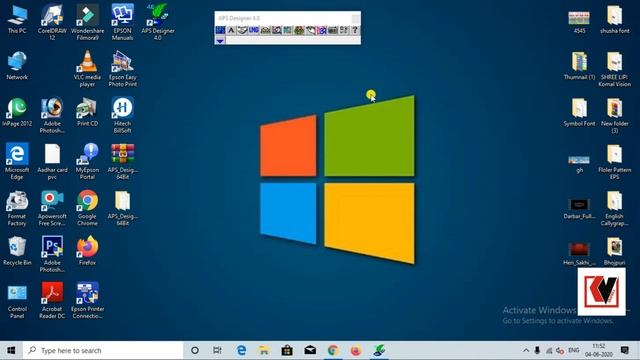Select the Aadhar card pvc file
This screenshot has width=640, height=360.
[52, 161]
